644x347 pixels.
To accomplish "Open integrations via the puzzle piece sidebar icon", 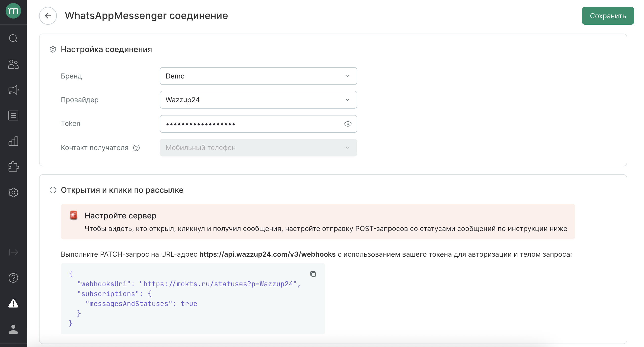I will click(13, 167).
